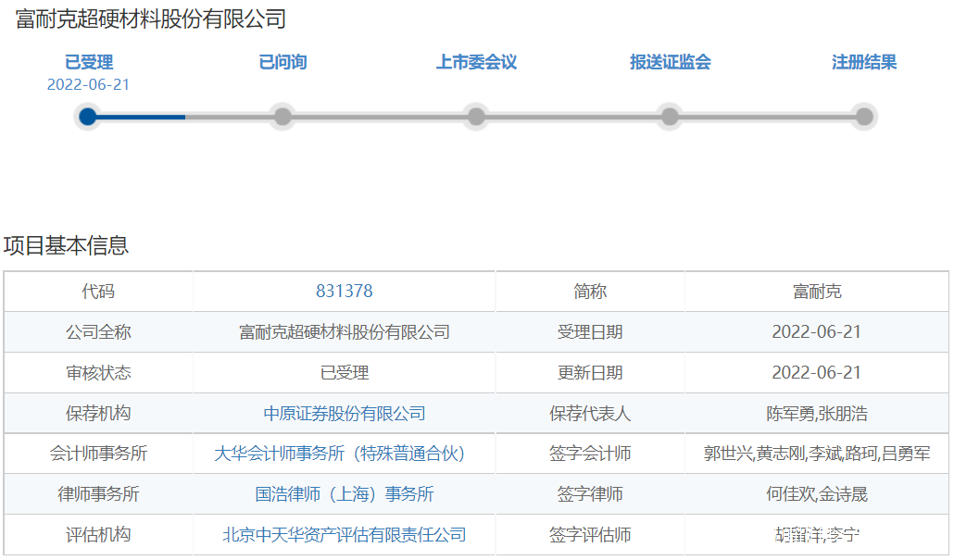Viewport: 954px width, 560px height.
Task: Open 国浩律师（上海）事务所 law firm link
Action: [x=345, y=494]
